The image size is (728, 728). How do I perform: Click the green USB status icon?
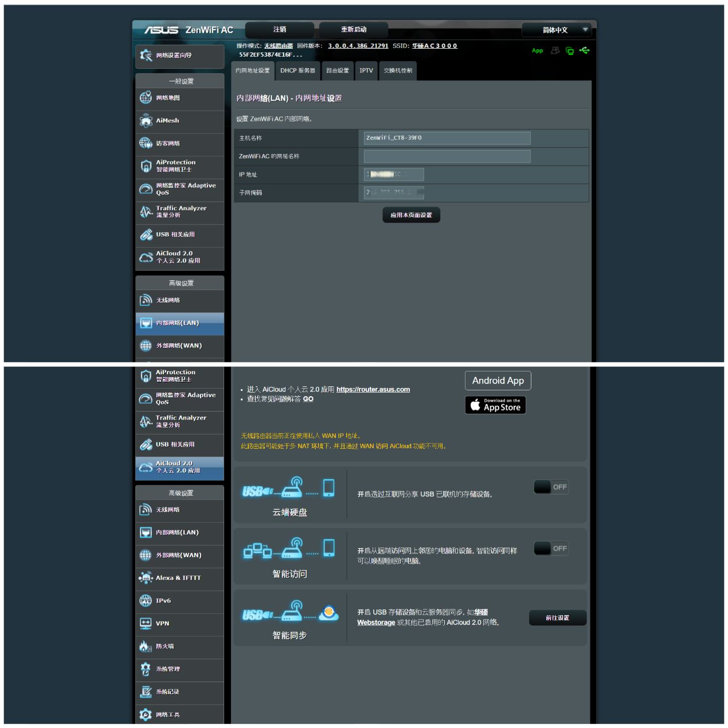[584, 50]
